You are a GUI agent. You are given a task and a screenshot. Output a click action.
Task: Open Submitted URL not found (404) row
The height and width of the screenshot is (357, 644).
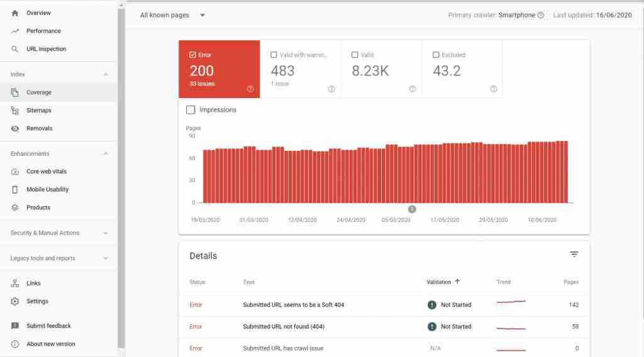coord(384,327)
